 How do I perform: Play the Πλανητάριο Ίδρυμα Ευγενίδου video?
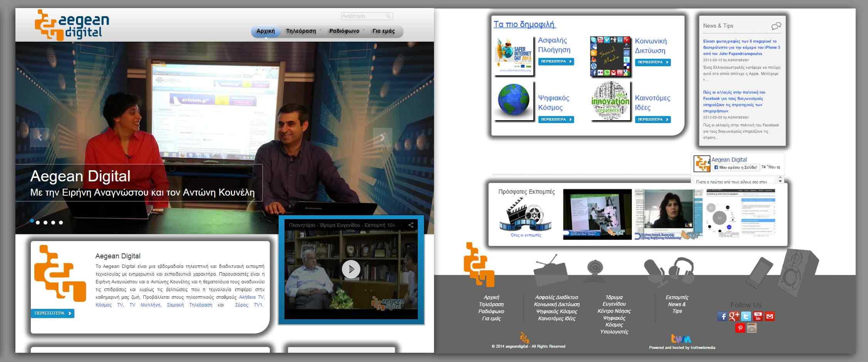pyautogui.click(x=351, y=269)
